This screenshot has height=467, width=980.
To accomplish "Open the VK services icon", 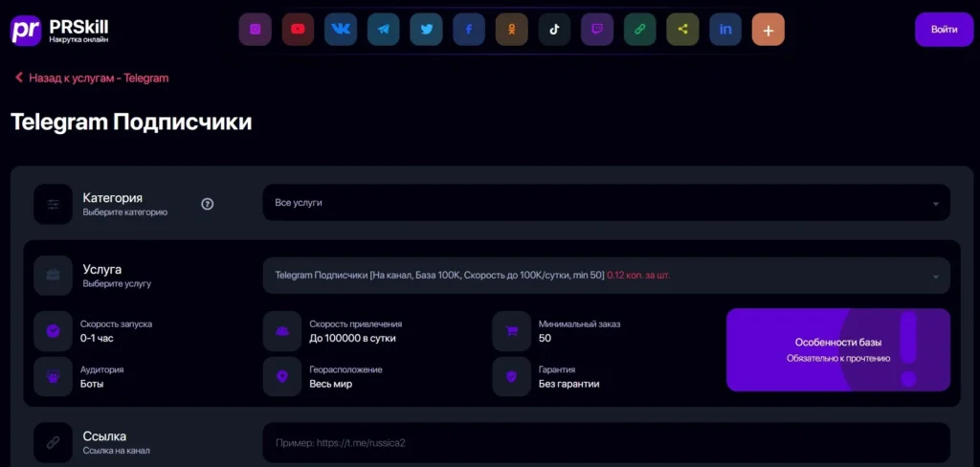I will click(341, 30).
